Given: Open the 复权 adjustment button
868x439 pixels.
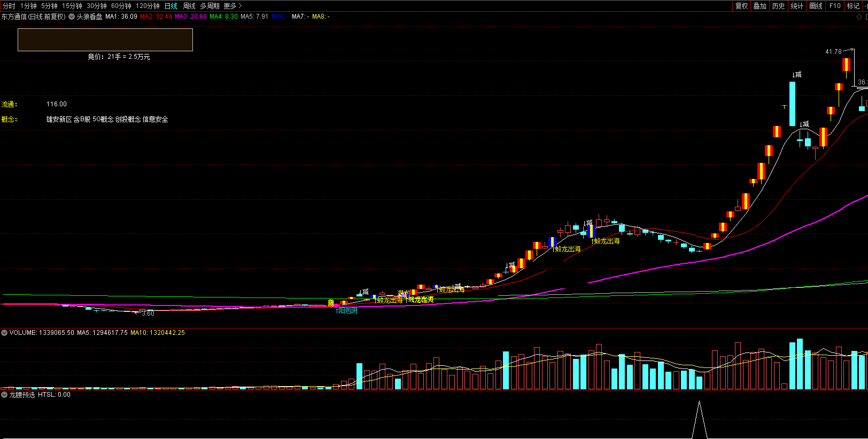Looking at the screenshot, I should coord(741,6).
